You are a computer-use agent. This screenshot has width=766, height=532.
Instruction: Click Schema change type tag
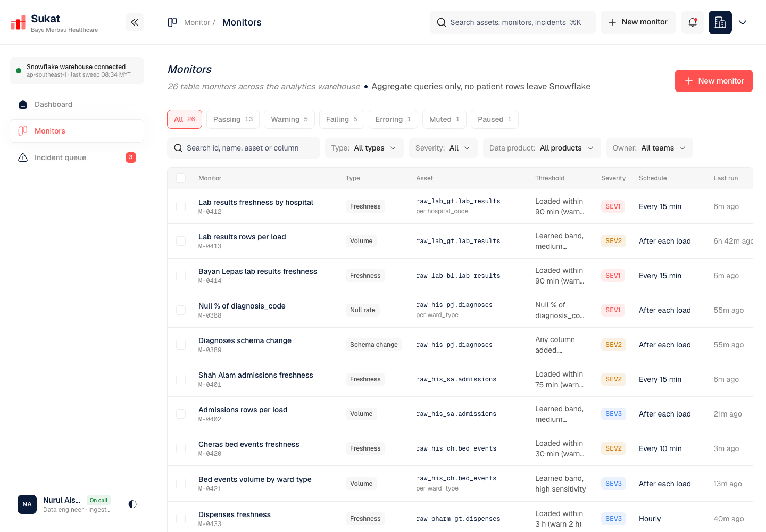point(374,345)
